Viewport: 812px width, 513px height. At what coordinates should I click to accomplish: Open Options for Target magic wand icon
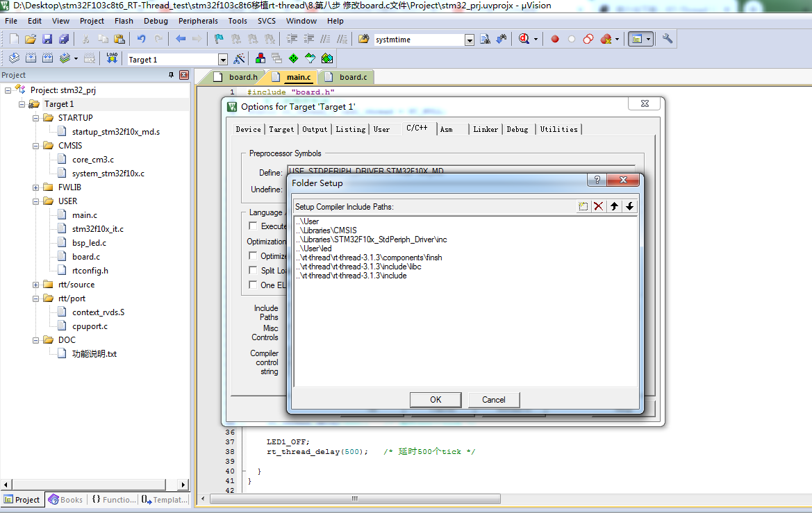(239, 58)
